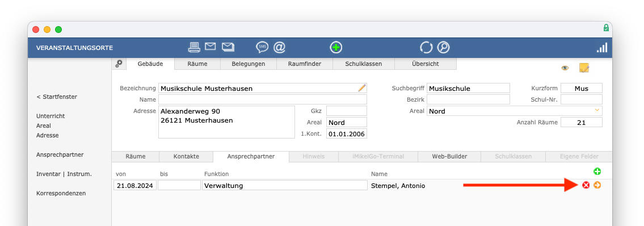
Task: Open the gear settings icon beside Gebäude
Action: tap(119, 64)
